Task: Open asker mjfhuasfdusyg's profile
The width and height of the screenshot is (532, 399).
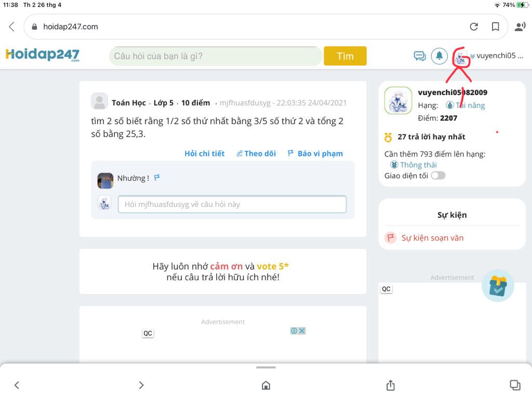Action: (x=245, y=103)
